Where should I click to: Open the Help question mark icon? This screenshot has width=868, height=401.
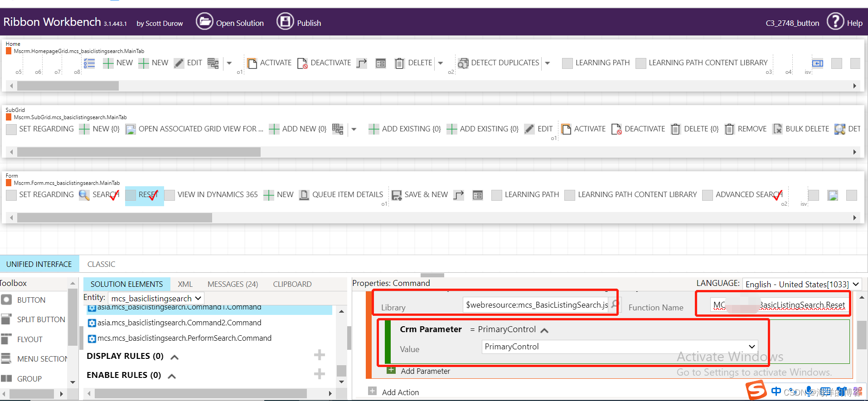[x=835, y=21]
